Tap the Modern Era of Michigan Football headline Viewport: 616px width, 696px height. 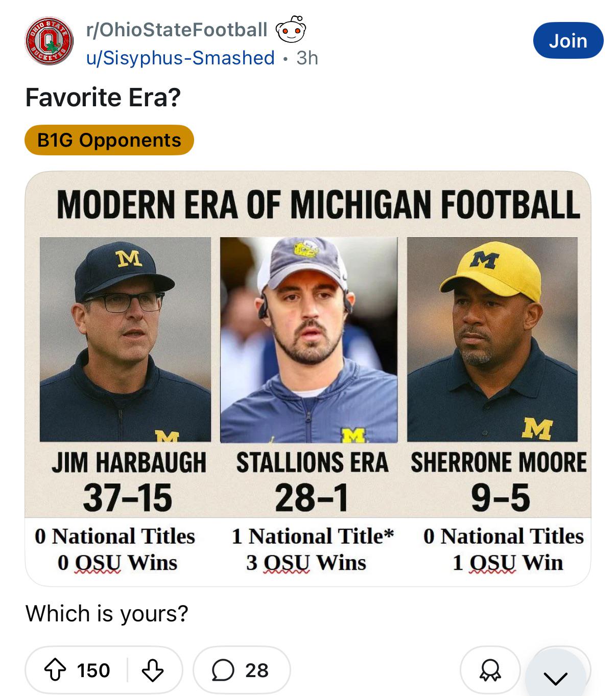point(318,204)
